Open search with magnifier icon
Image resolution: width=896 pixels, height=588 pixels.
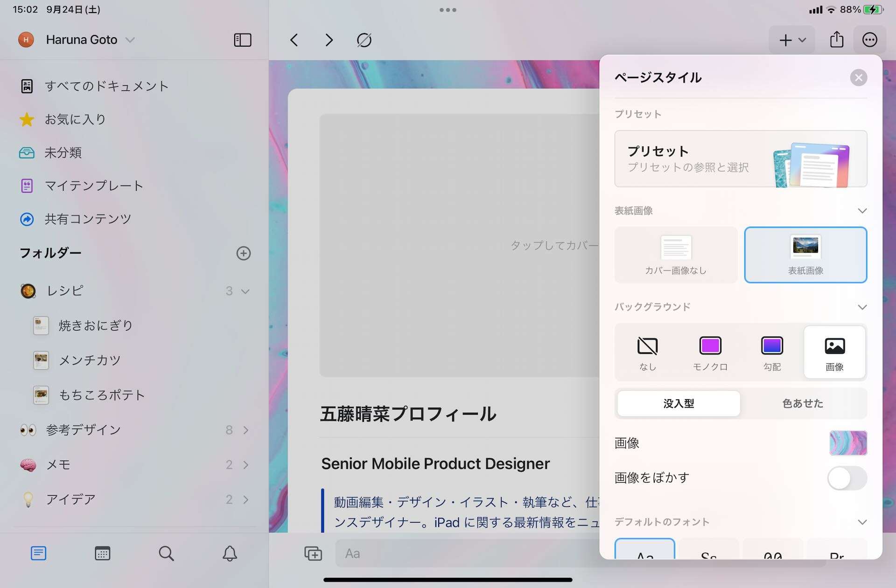pos(166,553)
